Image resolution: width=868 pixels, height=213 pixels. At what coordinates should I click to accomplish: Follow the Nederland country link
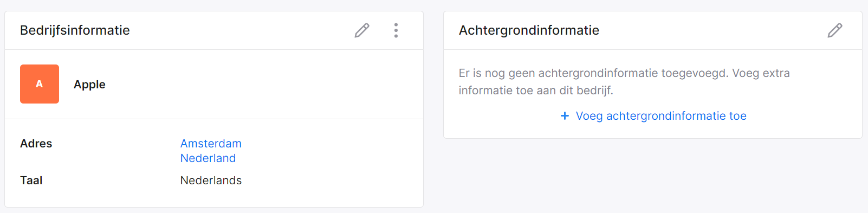208,158
